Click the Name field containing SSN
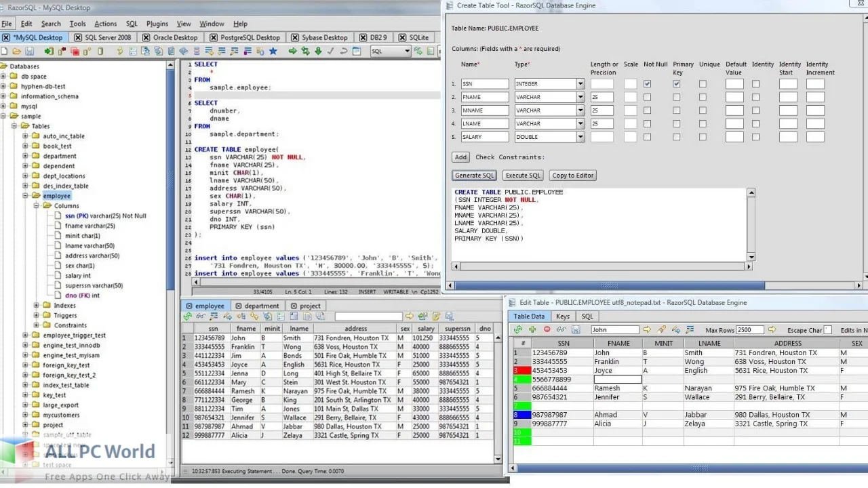 pos(485,84)
